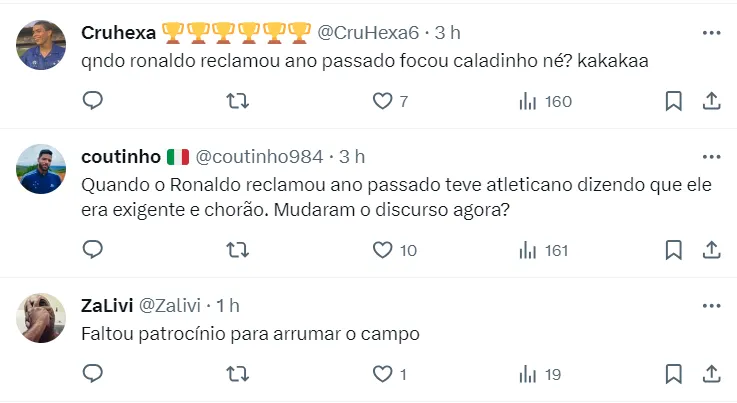View analytics showing 161 views
The width and height of the screenshot is (737, 403).
(543, 251)
